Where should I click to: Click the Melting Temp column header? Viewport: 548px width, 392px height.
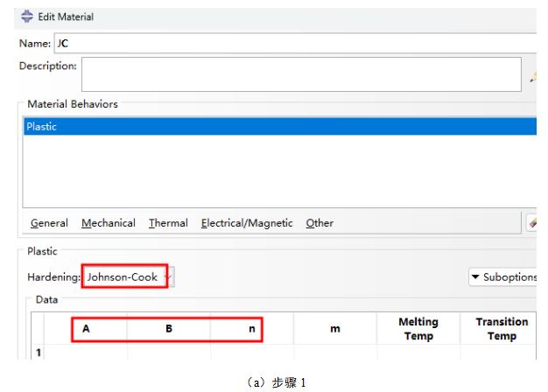pos(418,329)
